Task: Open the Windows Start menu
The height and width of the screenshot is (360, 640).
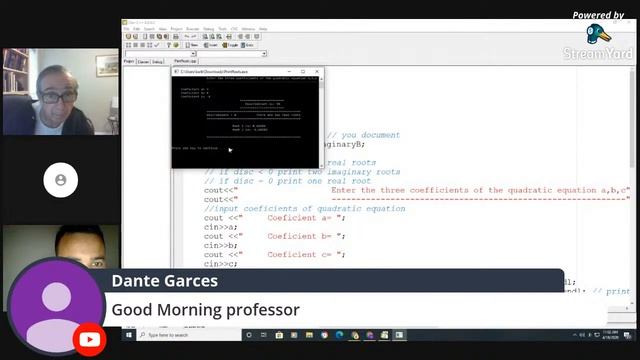Action: [129, 335]
